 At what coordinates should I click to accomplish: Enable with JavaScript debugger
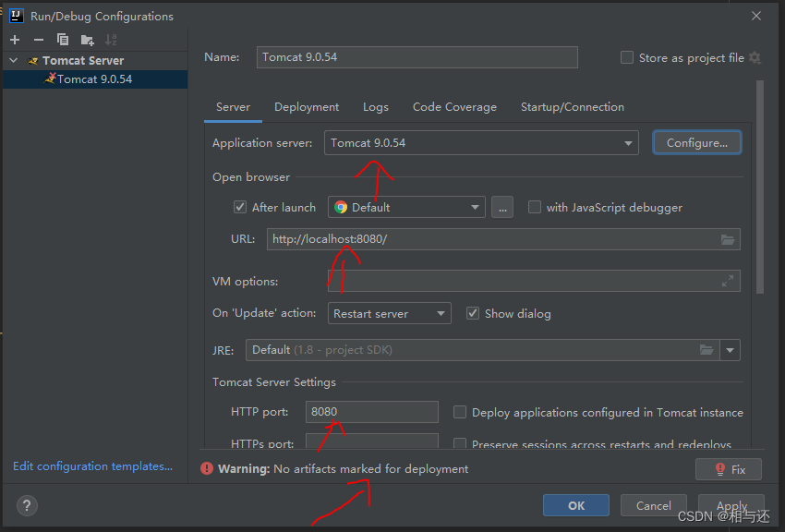535,207
